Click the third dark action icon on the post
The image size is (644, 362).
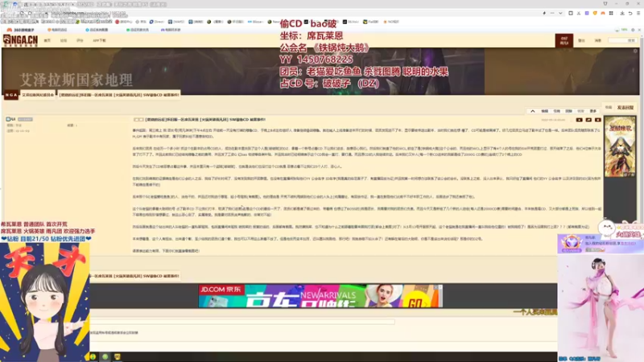tap(597, 120)
